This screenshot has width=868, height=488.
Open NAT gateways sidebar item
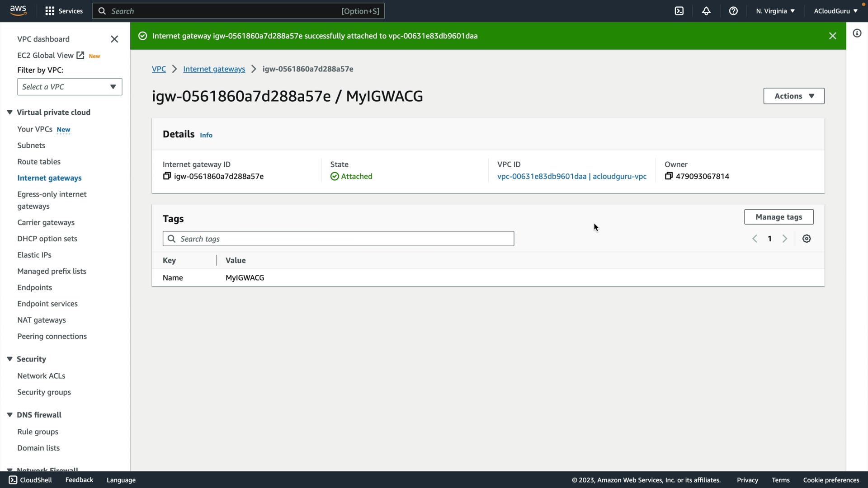(42, 320)
